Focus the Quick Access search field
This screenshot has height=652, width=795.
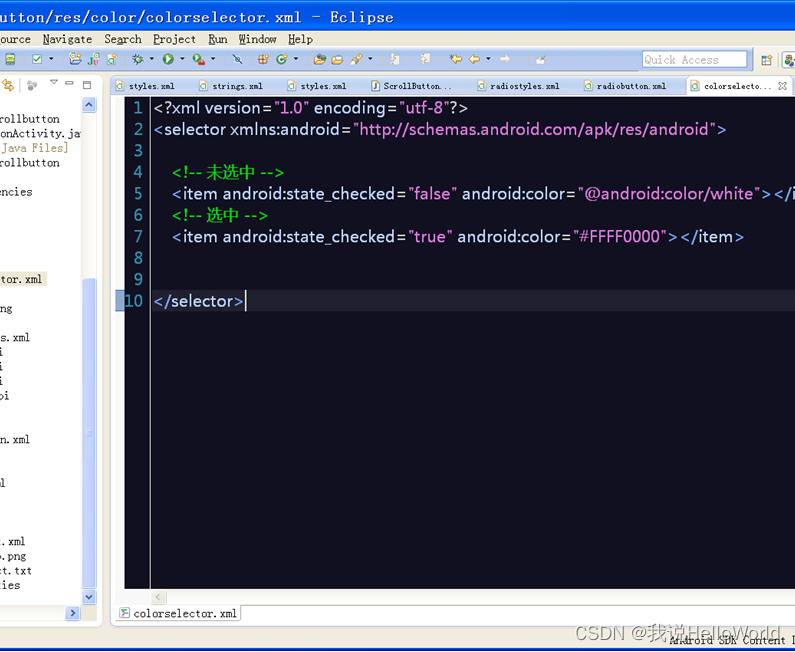point(694,59)
